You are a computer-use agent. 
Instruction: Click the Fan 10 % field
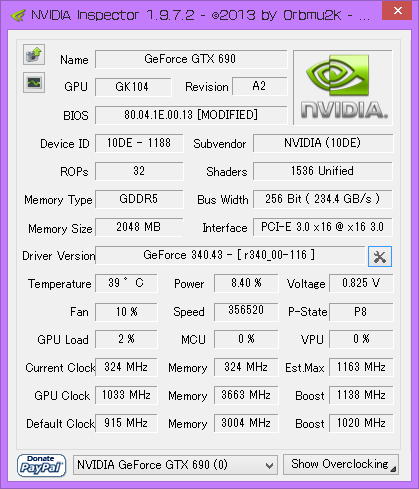tap(126, 312)
